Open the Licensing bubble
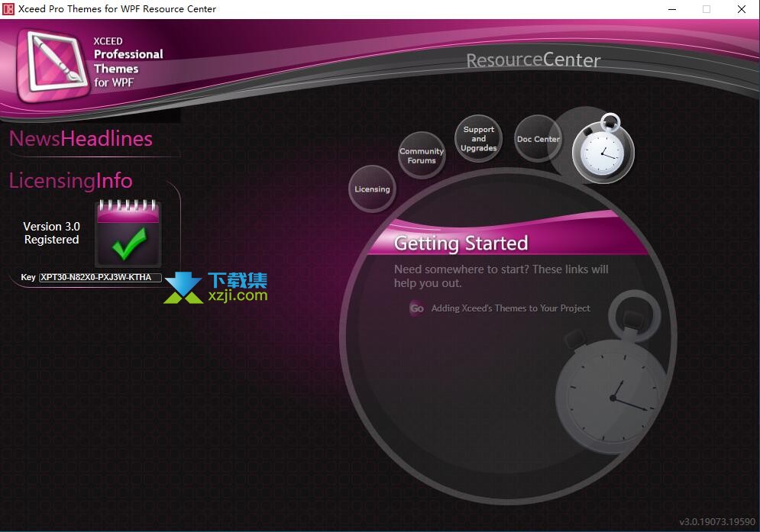This screenshot has width=760, height=532. (372, 189)
